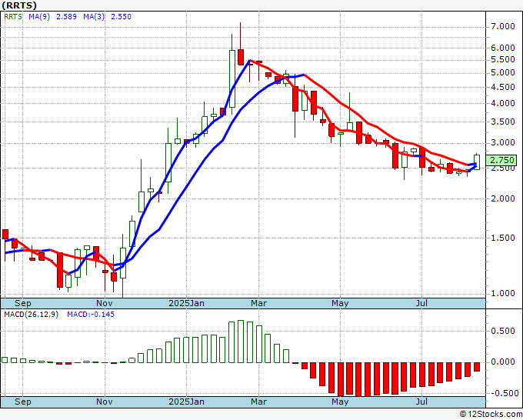This screenshot has width=523, height=420.
Task: Click the 3.000 price axis label
Action: pos(503,143)
